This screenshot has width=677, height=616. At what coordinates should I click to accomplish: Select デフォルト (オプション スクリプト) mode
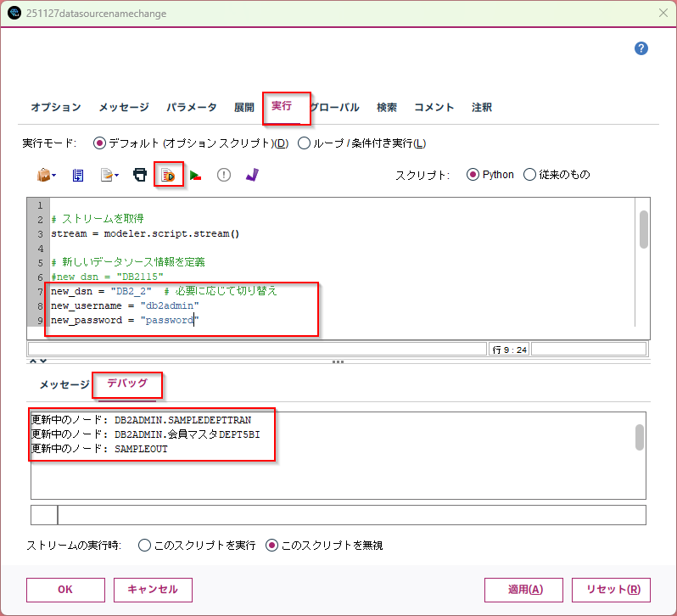click(100, 143)
